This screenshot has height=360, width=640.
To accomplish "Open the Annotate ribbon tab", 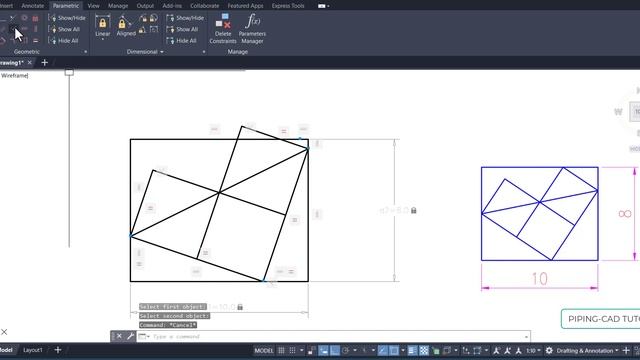I will 32,6.
